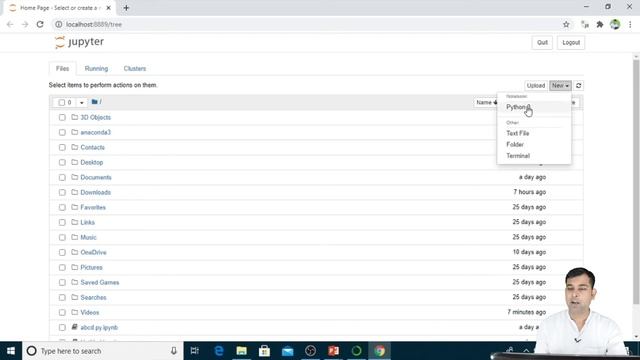Open the Searches folder link
Screen dimensions: 640x360
[93, 298]
